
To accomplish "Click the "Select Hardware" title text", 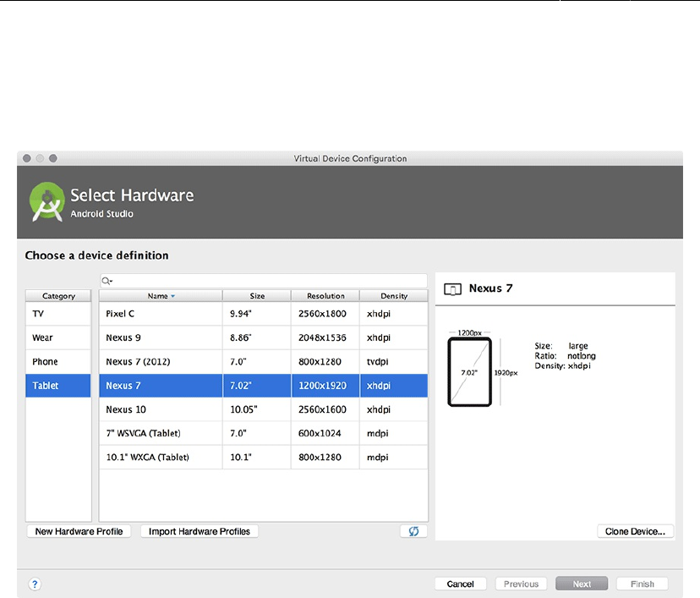I will click(132, 195).
